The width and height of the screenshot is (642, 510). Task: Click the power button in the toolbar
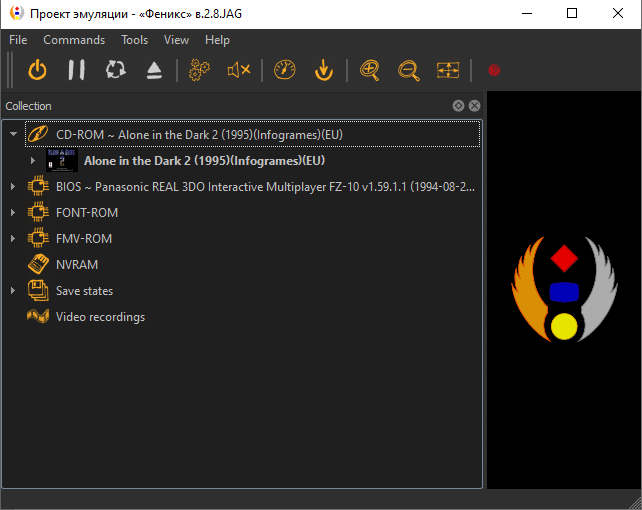tap(37, 70)
